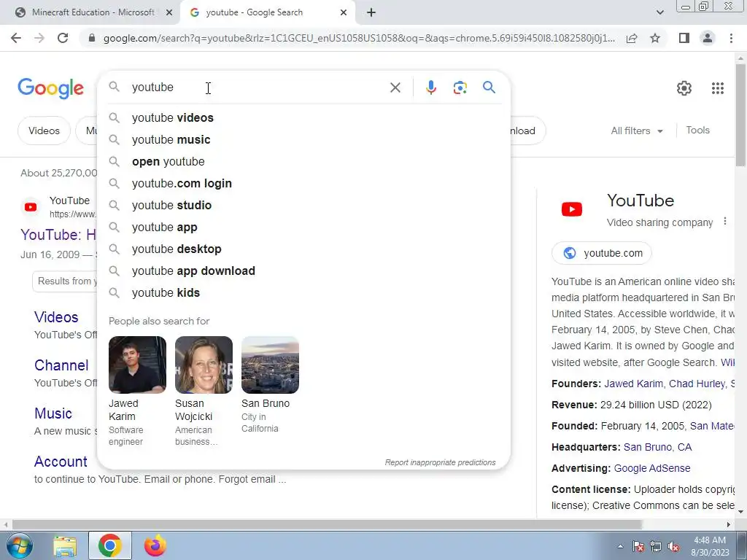Open the Chrome profile avatar
Viewport: 747px width, 560px height.
[708, 38]
